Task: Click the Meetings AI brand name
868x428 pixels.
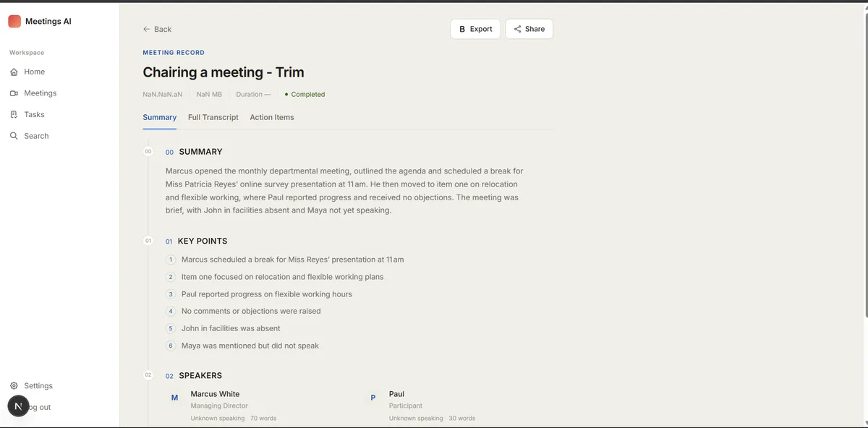Action: [48, 22]
